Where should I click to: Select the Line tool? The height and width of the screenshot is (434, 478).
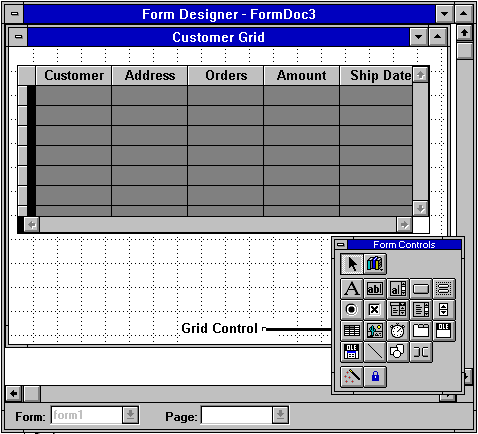click(x=375, y=352)
